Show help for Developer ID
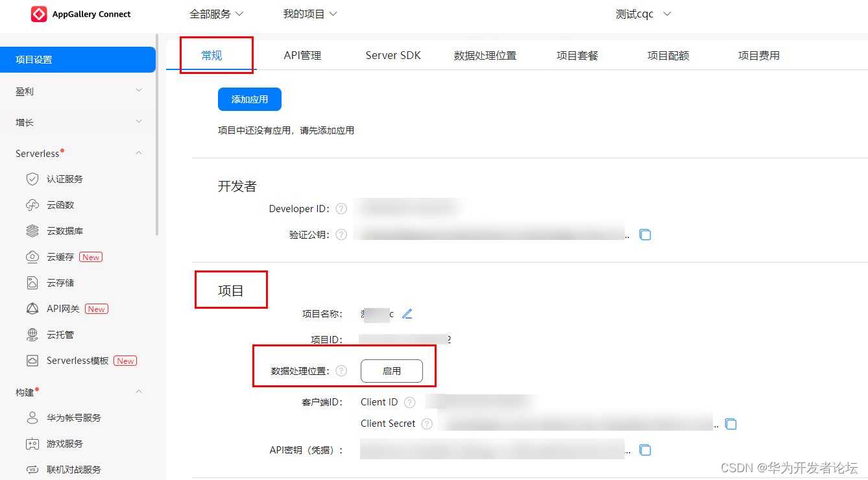 (341, 209)
